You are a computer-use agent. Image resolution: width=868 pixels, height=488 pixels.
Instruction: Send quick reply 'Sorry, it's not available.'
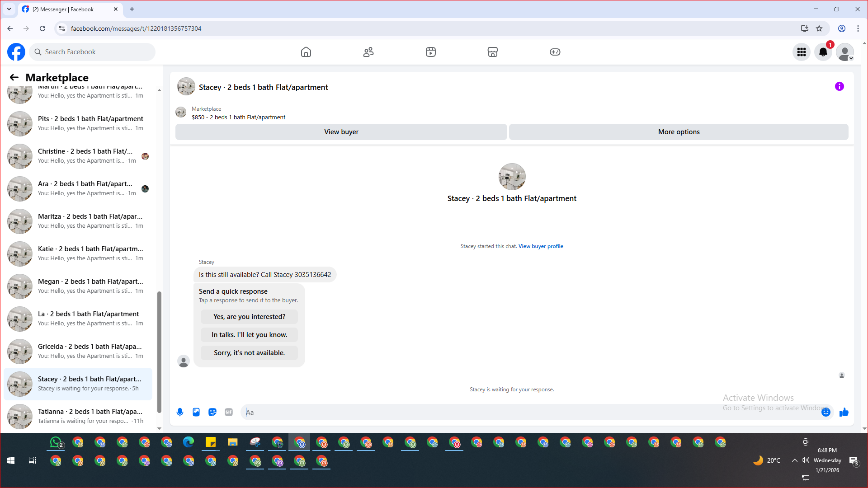tap(249, 353)
